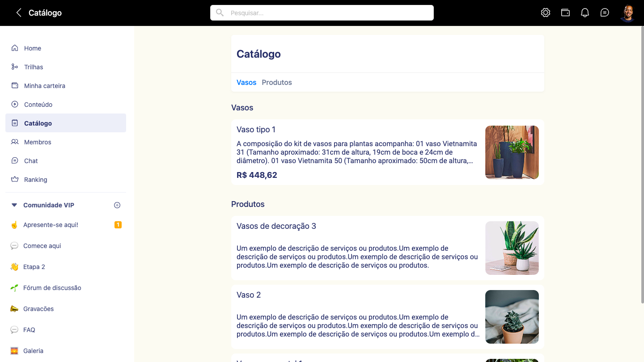Open the Vasos de decoração 3 title
This screenshot has height=362, width=644.
(x=276, y=226)
